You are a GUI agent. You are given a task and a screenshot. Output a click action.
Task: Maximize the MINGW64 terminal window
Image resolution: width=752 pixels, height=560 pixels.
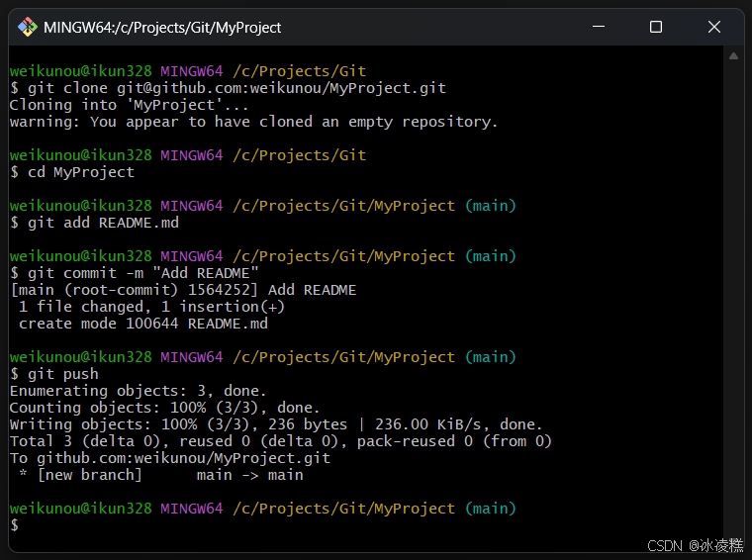tap(656, 27)
